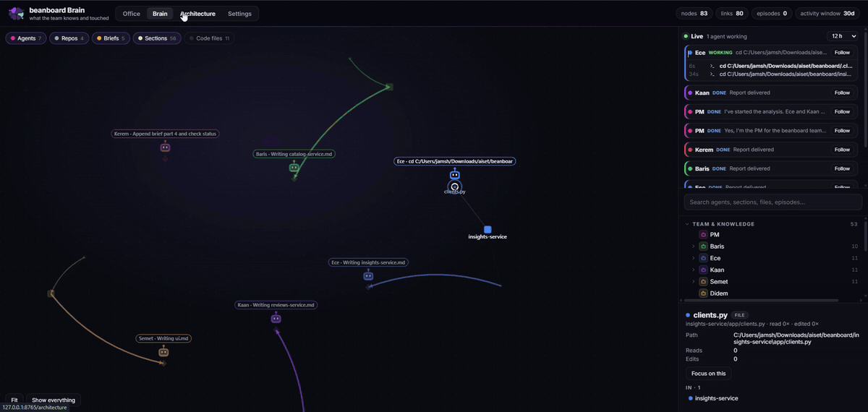This screenshot has width=868, height=412.
Task: Click the 'Focus on this' button
Action: pyautogui.click(x=709, y=374)
